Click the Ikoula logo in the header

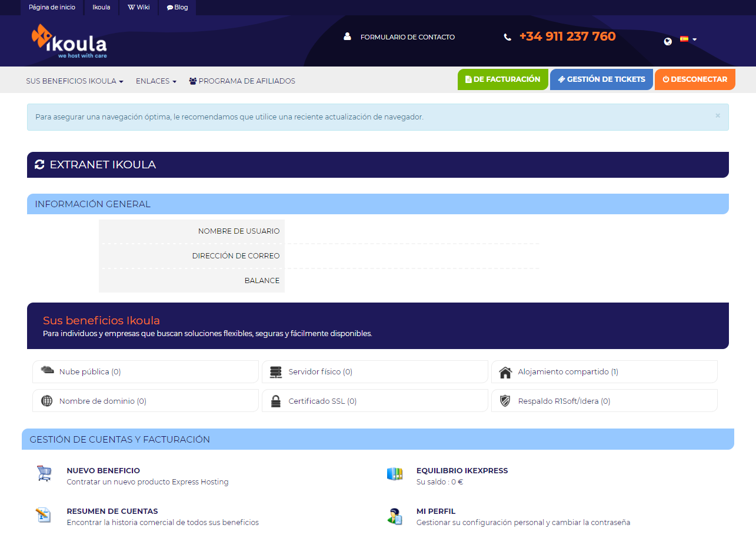coord(69,40)
